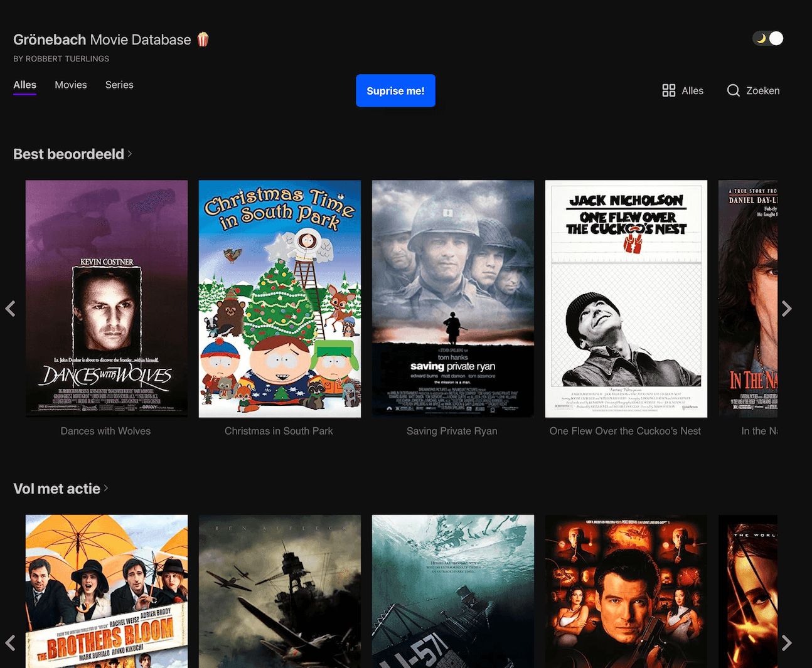Screen dimensions: 812x668
Task: Select the Alles tab
Action: pos(25,85)
